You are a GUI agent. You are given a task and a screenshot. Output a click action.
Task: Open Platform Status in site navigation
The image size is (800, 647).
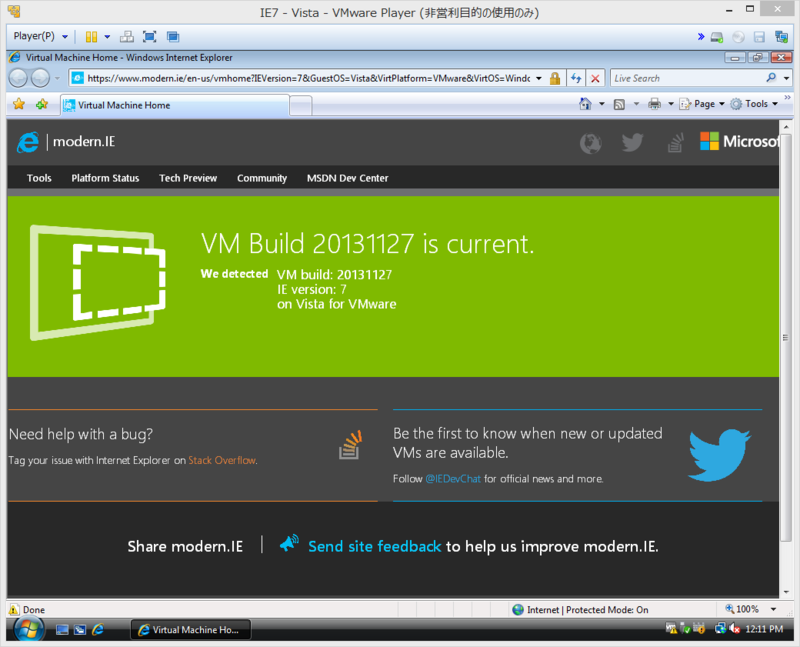(105, 178)
